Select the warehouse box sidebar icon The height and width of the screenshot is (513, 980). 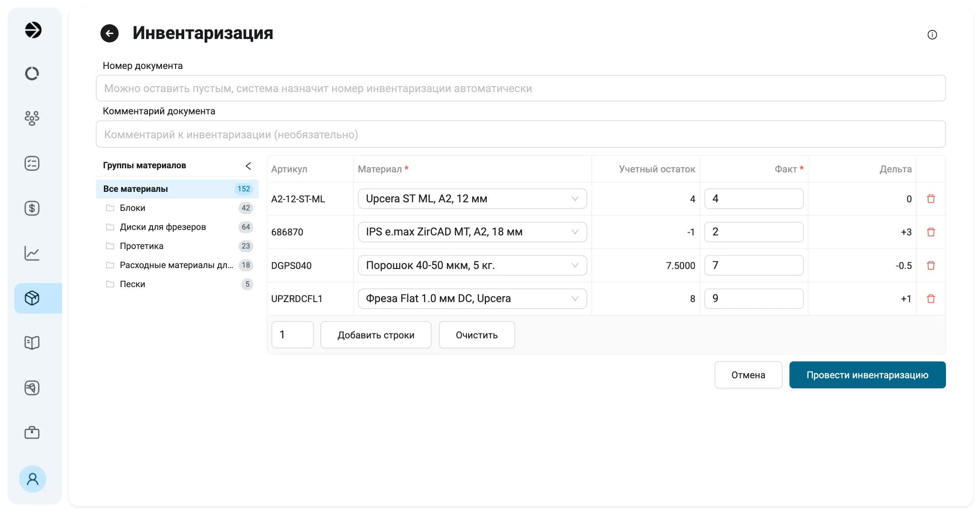click(32, 298)
